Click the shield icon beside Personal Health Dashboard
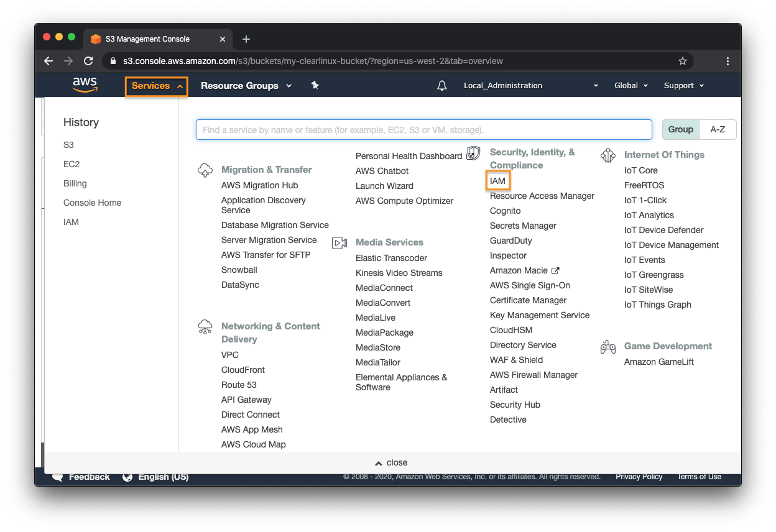The image size is (776, 532). tap(473, 154)
